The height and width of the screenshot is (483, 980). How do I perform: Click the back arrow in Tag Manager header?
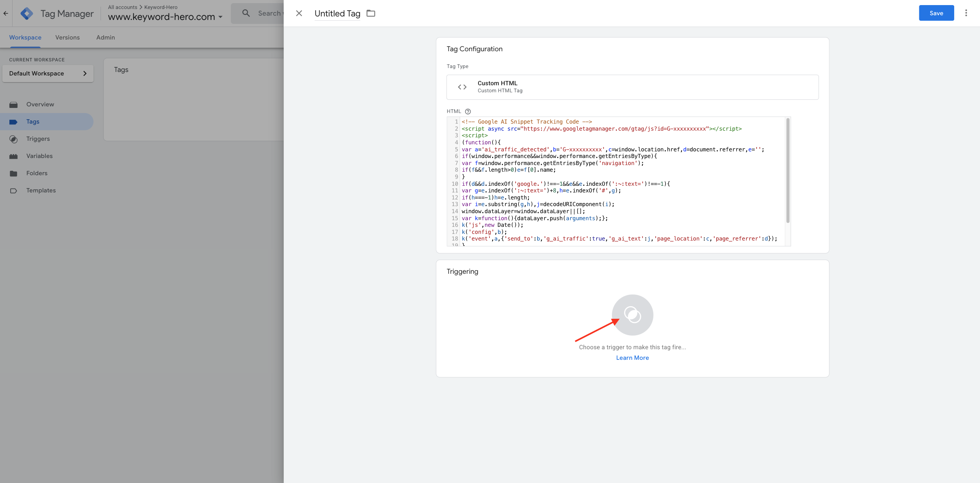click(x=6, y=13)
